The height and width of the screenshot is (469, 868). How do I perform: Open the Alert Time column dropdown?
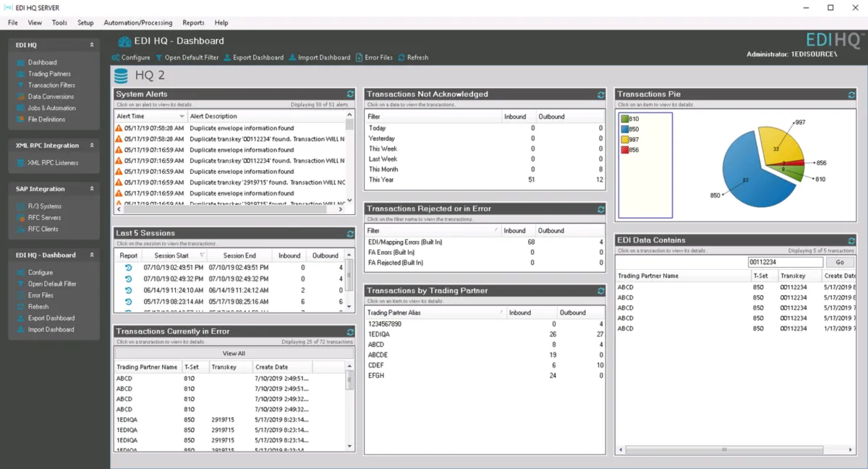(182, 117)
